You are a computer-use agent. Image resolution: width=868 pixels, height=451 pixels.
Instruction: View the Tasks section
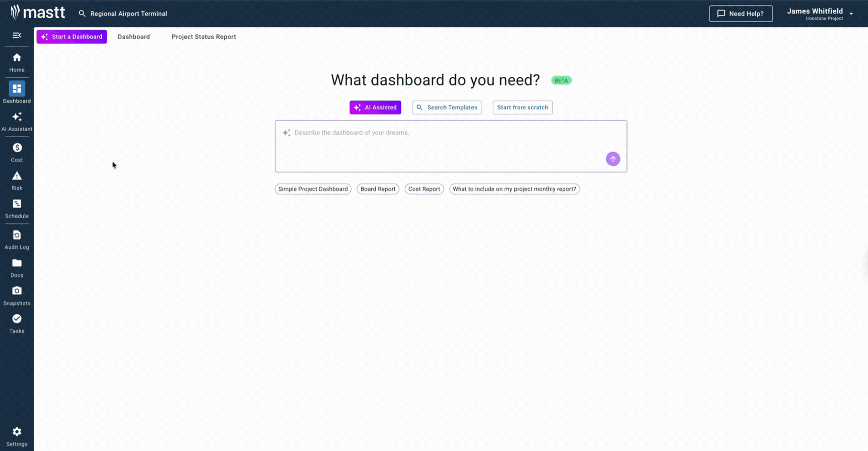pyautogui.click(x=16, y=323)
